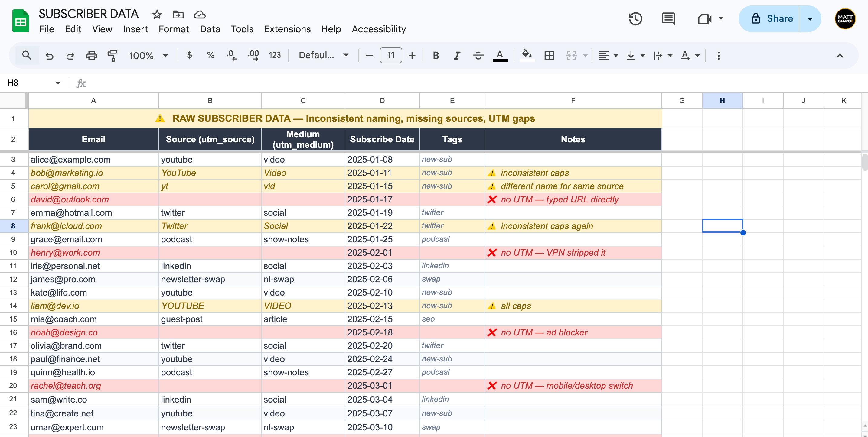Open the zoom level dropdown
The image size is (868, 437).
(x=148, y=55)
